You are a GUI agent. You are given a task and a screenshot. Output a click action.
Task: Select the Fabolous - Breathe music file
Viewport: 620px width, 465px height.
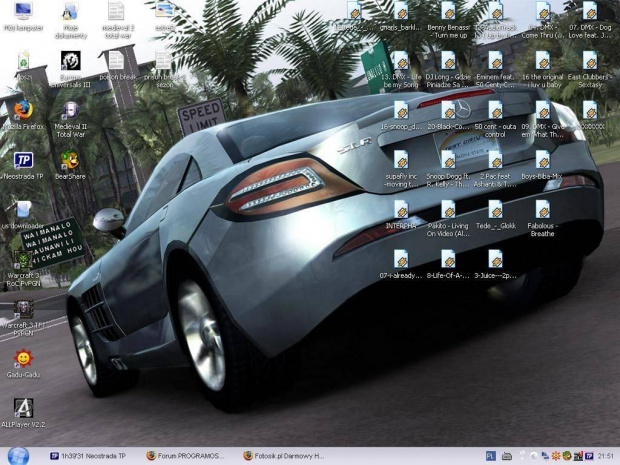pos(542,210)
